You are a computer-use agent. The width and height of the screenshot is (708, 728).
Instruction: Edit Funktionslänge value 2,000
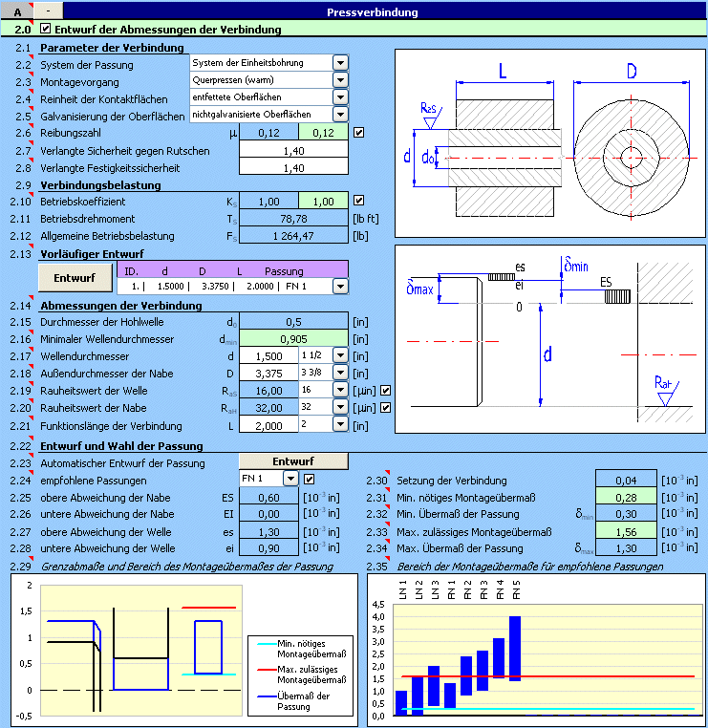268,425
